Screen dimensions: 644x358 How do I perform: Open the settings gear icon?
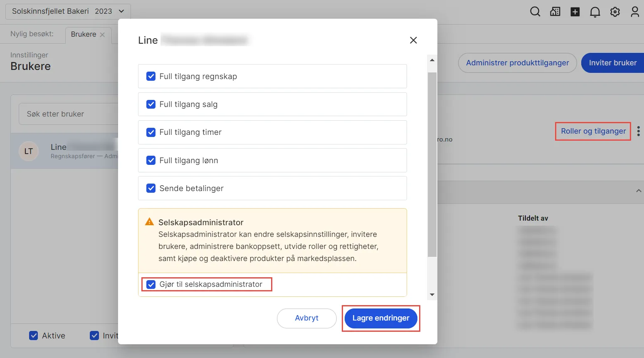click(x=615, y=12)
